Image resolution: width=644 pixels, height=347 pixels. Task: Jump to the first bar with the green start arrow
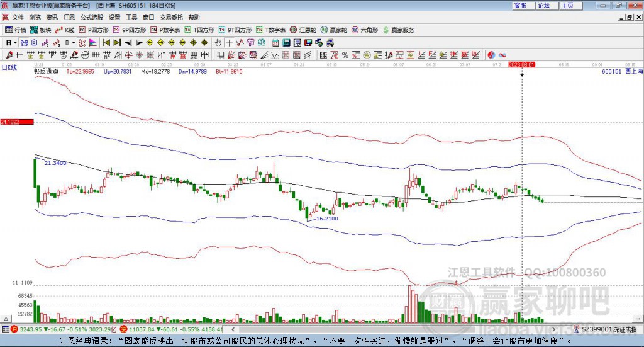click(x=106, y=43)
